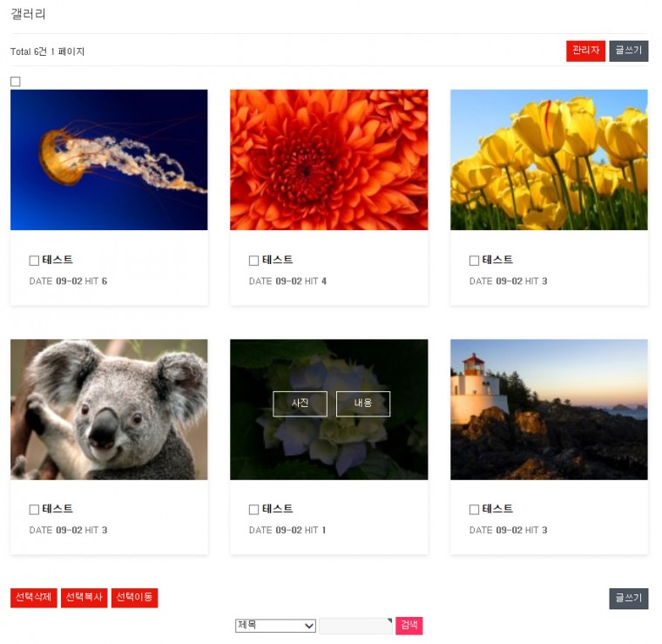The height and width of the screenshot is (644, 662).
Task: Open the yellow tulips thumbnail
Action: [x=549, y=159]
